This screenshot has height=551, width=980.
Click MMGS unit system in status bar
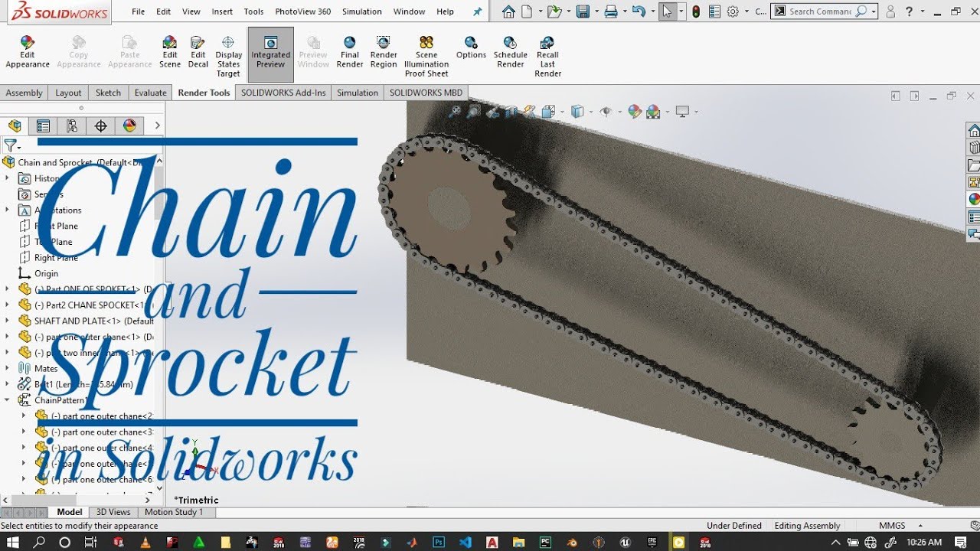click(x=892, y=526)
